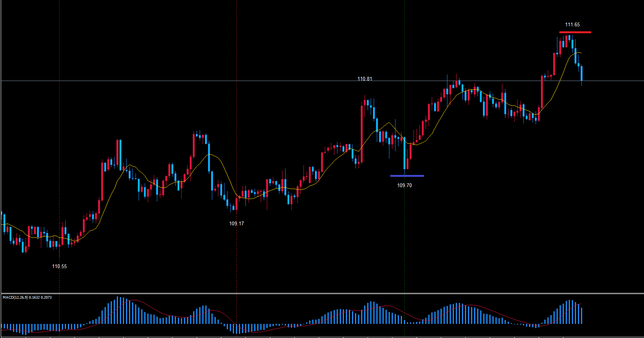
Task: Select the last blue candle at chart's right edge
Action: click(581, 73)
